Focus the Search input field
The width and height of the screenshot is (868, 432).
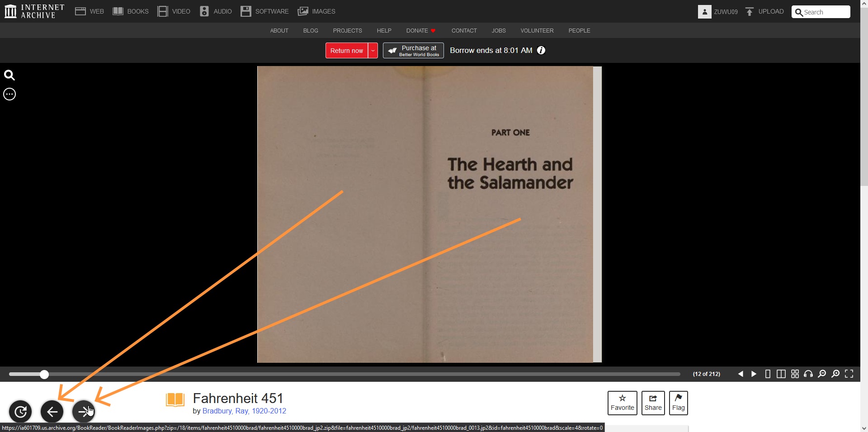tap(821, 12)
